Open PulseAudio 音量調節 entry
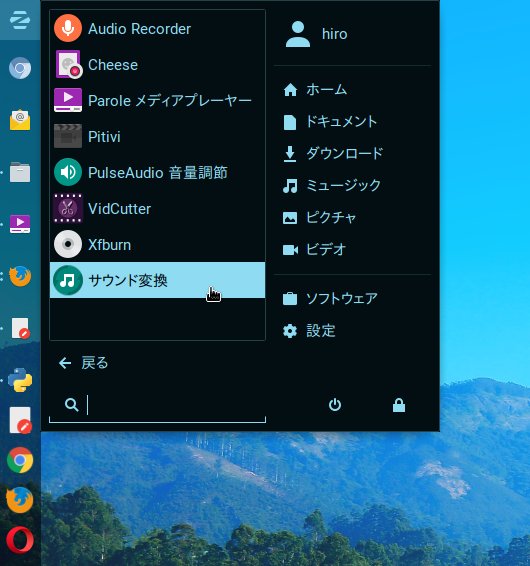This screenshot has width=530, height=566. tap(157, 172)
